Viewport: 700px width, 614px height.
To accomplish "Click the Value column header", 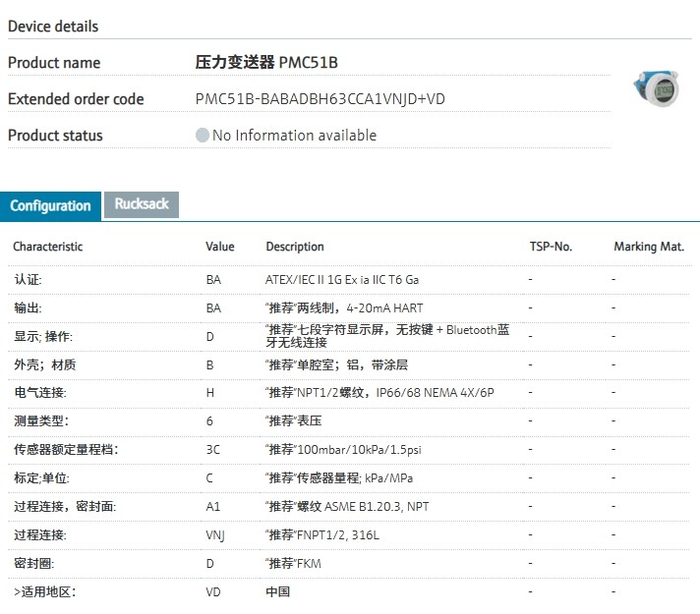I will tap(220, 247).
